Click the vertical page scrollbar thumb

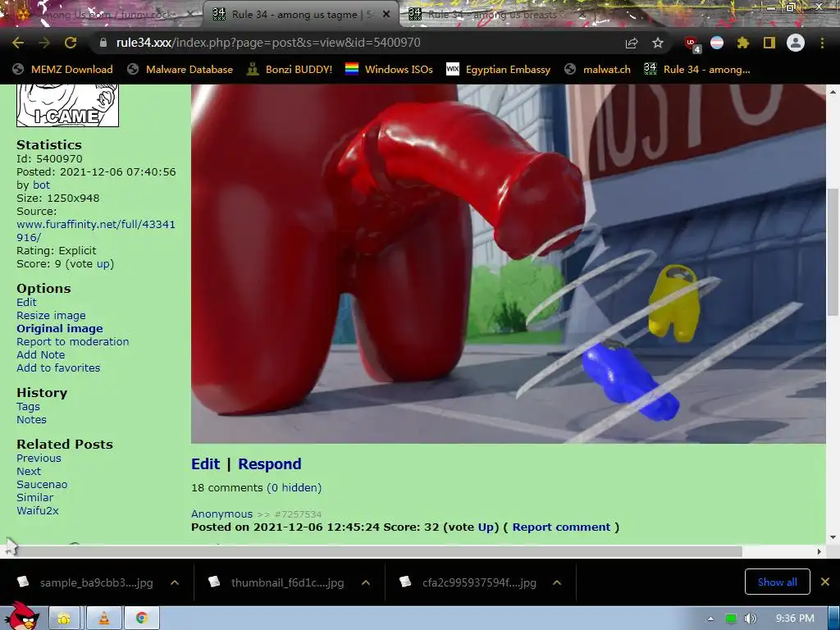[833, 252]
